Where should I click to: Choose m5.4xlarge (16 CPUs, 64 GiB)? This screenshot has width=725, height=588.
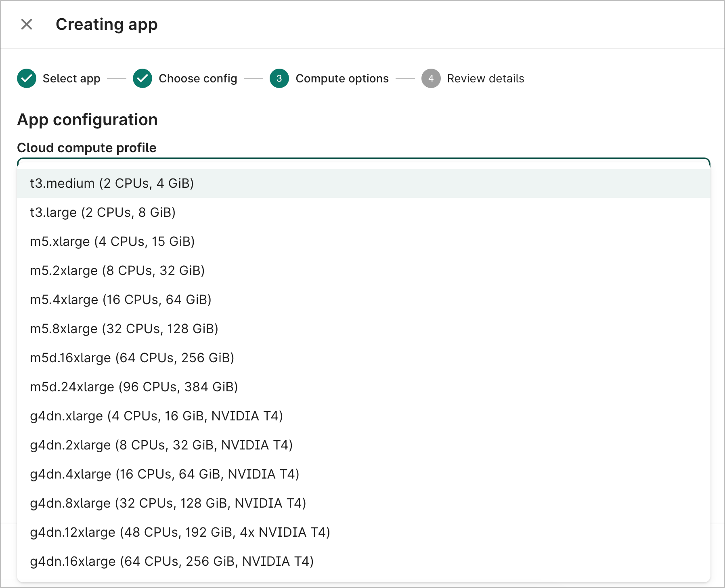[121, 300]
